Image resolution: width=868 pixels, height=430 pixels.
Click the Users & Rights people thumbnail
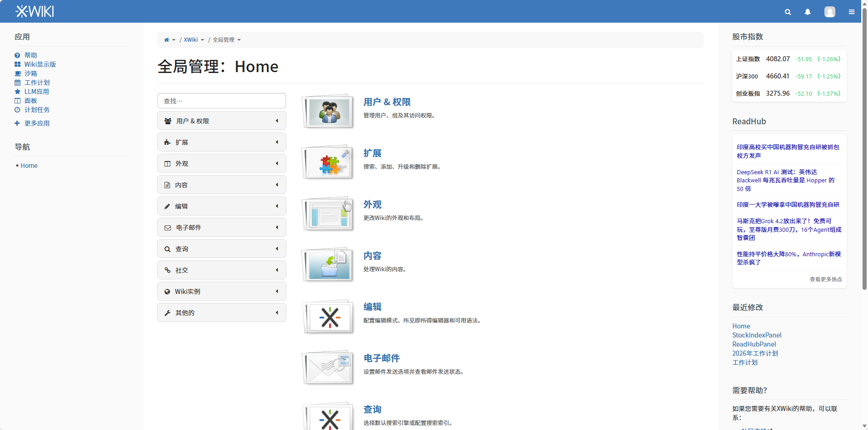328,112
